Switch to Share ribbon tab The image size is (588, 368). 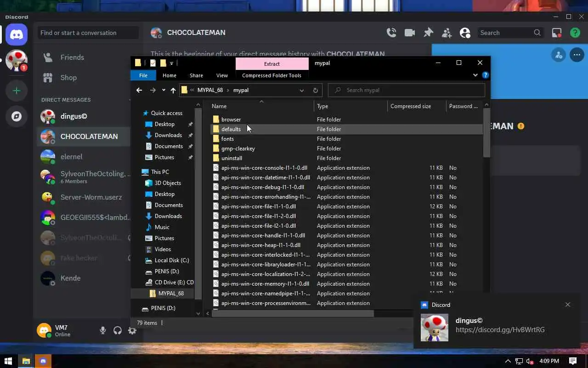click(x=196, y=75)
